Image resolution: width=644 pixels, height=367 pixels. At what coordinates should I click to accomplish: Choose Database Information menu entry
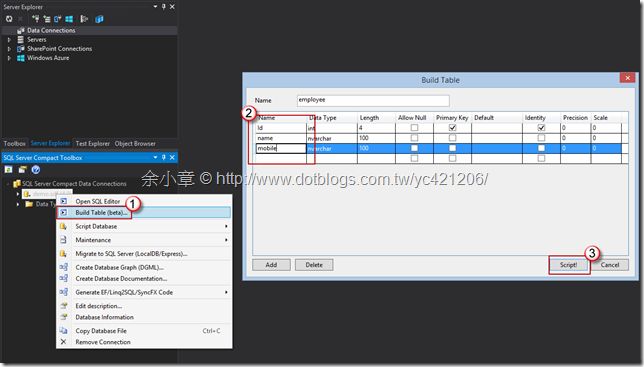click(x=144, y=317)
